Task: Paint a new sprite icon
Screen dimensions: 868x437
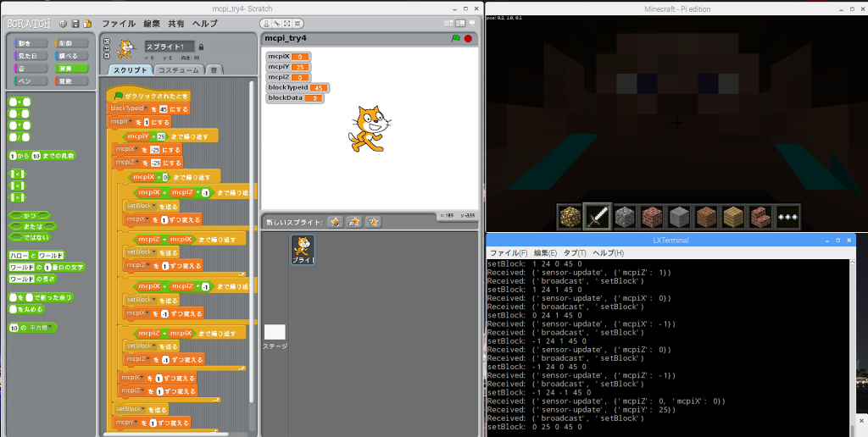Action: (335, 222)
